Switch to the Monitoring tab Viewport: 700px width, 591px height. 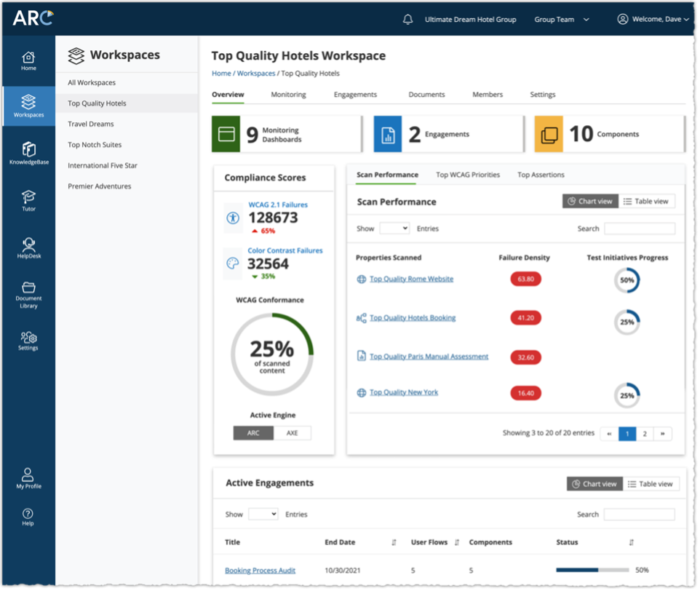[x=288, y=95]
